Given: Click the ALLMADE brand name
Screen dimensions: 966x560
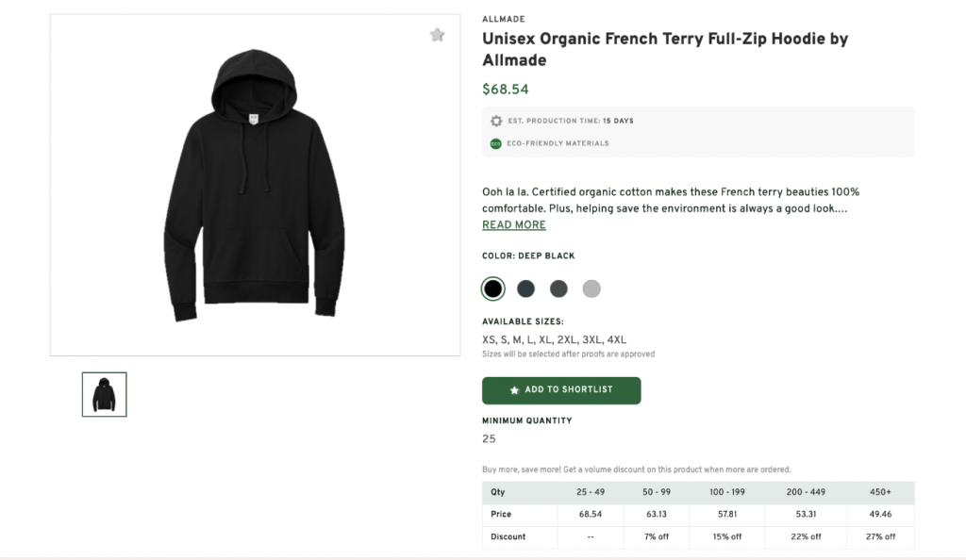Looking at the screenshot, I should pyautogui.click(x=503, y=18).
